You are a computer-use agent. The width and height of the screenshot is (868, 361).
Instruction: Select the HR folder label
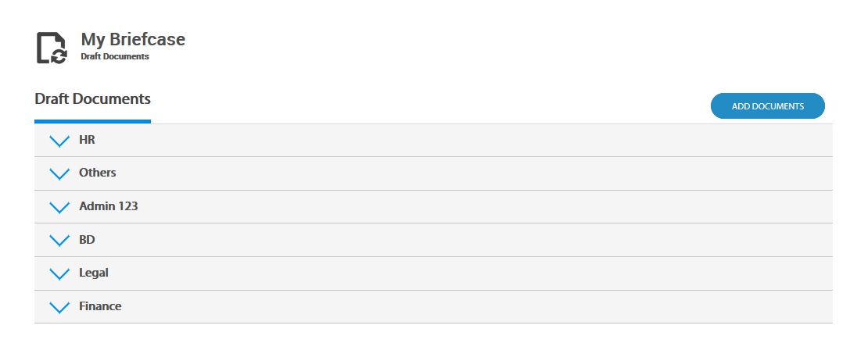87,140
